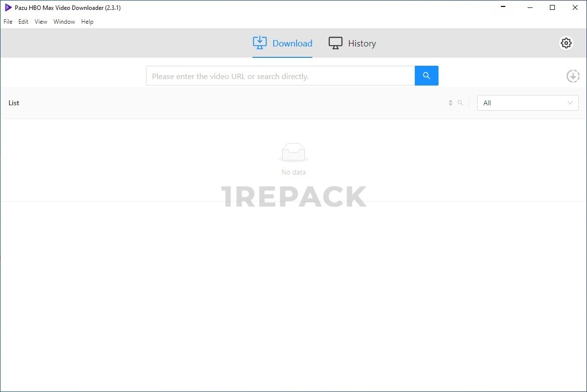Click the blue search magnifier button

tap(426, 76)
